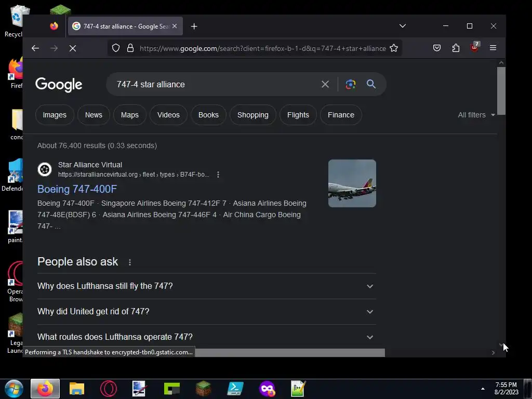Bookmark this page with the star icon
This screenshot has width=532, height=399.
(394, 48)
